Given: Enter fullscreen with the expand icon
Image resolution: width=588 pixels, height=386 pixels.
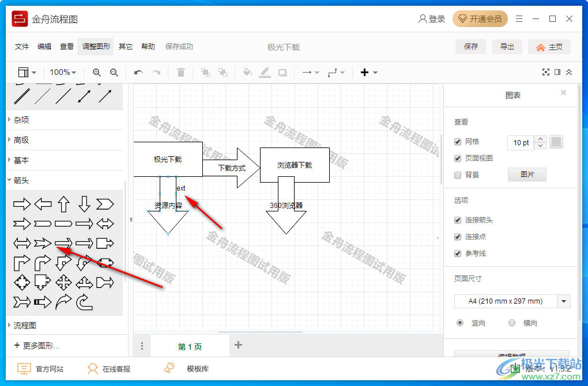Looking at the screenshot, I should tap(545, 72).
